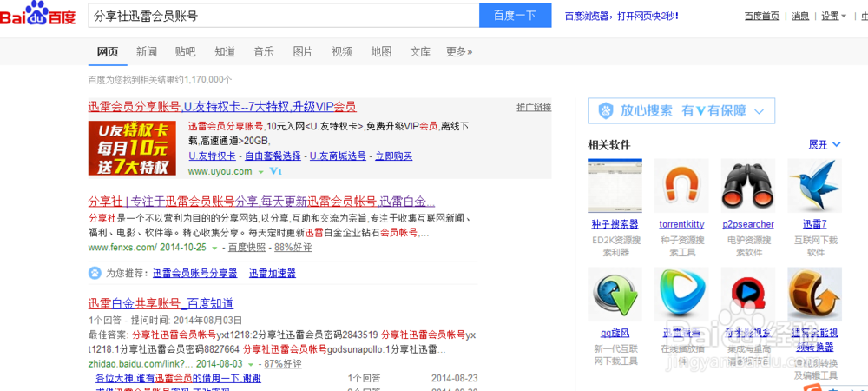
Task: Open the 立即购买 sublink
Action: coord(393,156)
